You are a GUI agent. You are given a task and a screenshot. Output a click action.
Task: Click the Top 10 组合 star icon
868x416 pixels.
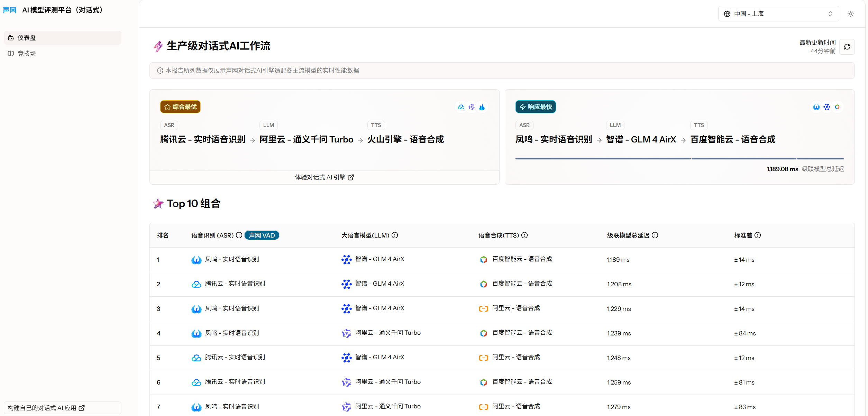point(158,204)
